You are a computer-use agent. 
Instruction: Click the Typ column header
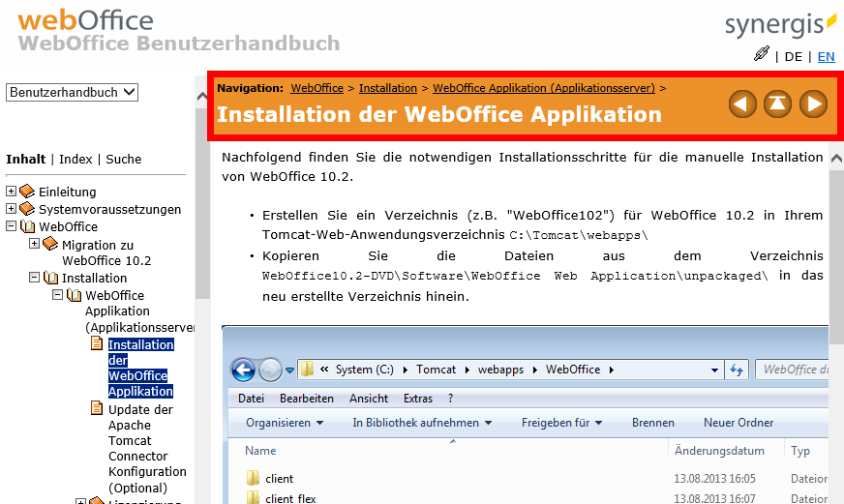point(799,451)
